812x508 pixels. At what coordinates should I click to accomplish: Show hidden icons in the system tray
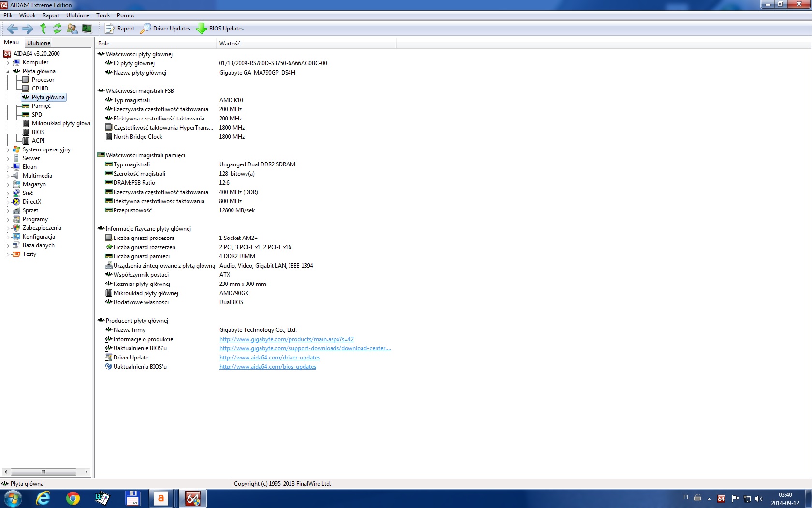(709, 499)
